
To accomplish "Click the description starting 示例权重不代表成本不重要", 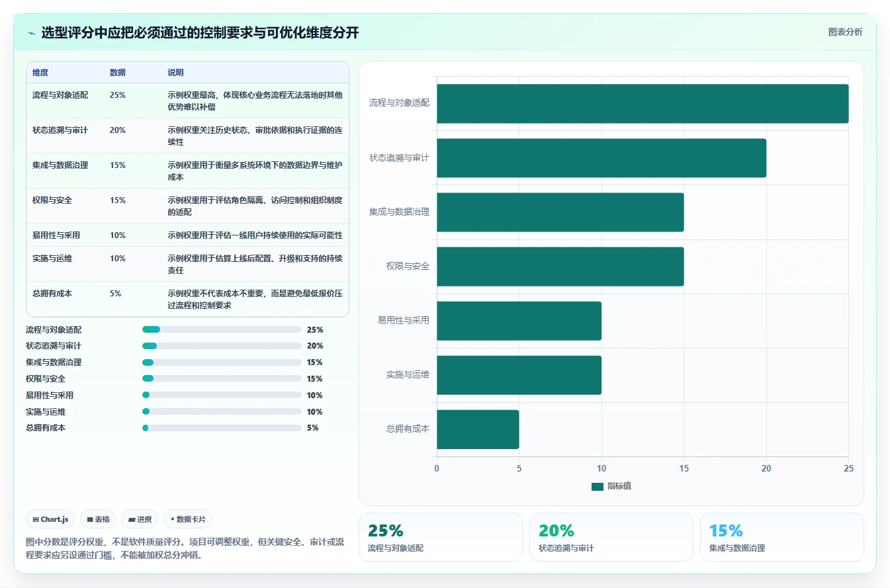I will point(255,300).
